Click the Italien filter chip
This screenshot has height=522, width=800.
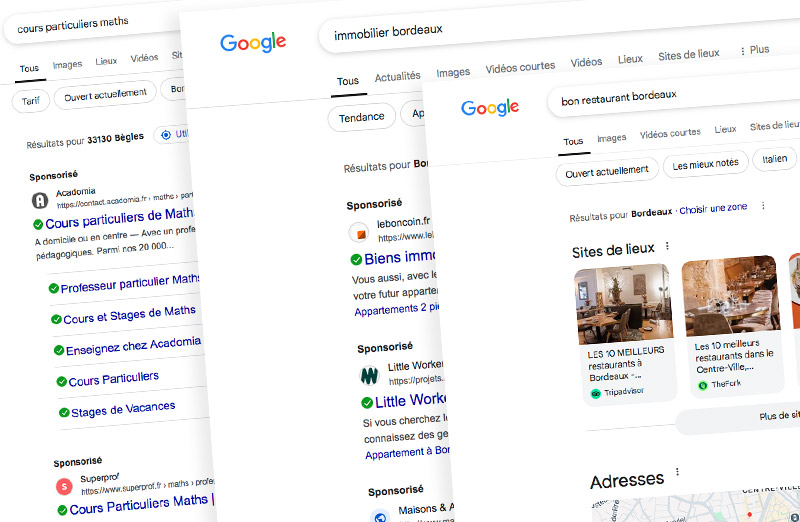point(774,159)
